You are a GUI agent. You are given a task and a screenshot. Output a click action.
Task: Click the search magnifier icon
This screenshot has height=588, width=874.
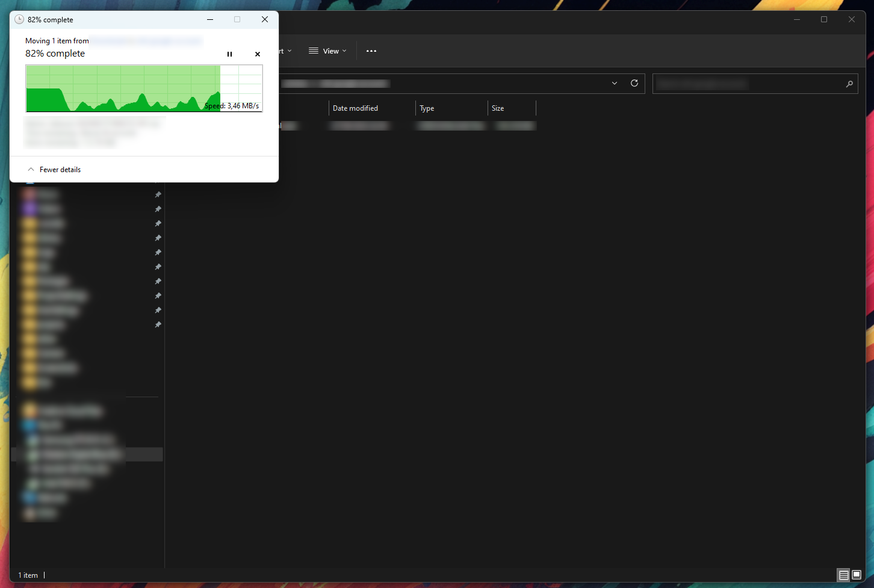tap(849, 84)
